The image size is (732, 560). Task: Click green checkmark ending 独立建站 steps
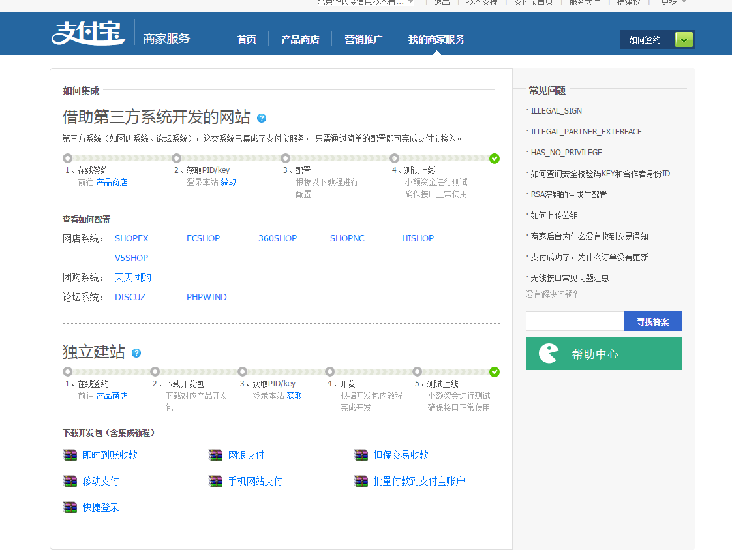[x=495, y=372]
